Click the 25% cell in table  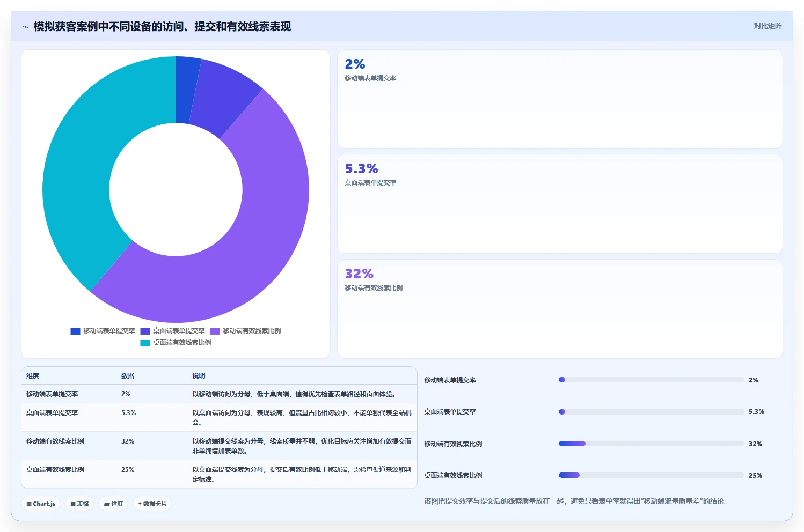[x=128, y=470]
